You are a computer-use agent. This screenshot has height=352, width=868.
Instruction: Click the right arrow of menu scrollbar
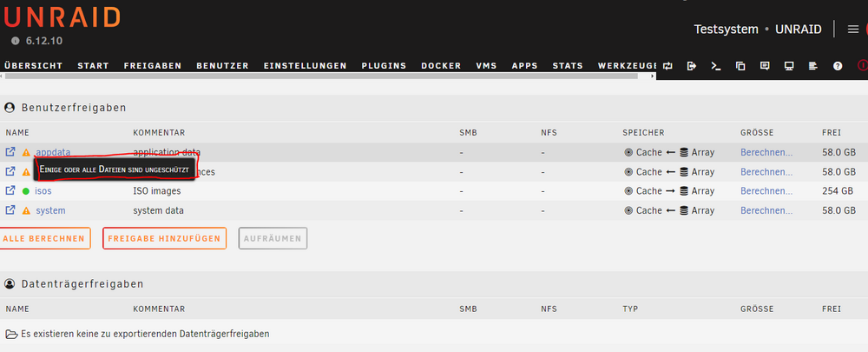[653, 76]
